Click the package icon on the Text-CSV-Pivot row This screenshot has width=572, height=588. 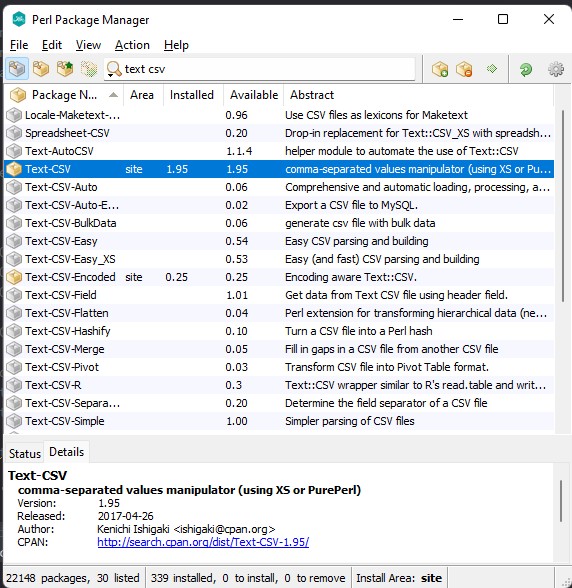click(x=14, y=367)
